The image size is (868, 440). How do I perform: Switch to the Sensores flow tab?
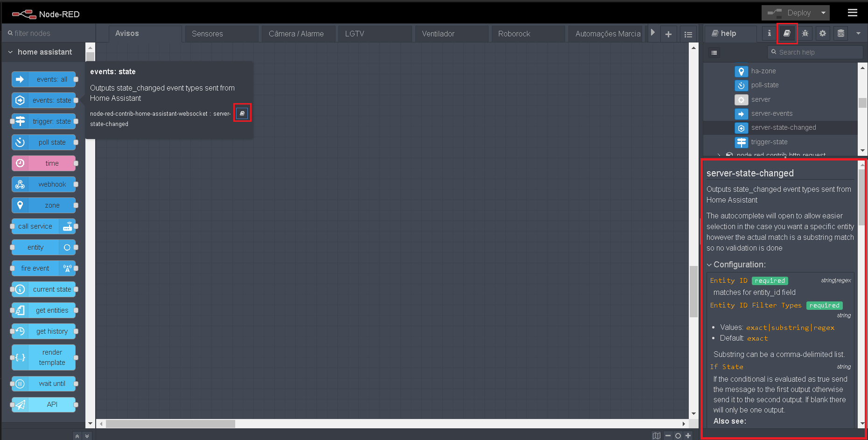[x=222, y=34]
